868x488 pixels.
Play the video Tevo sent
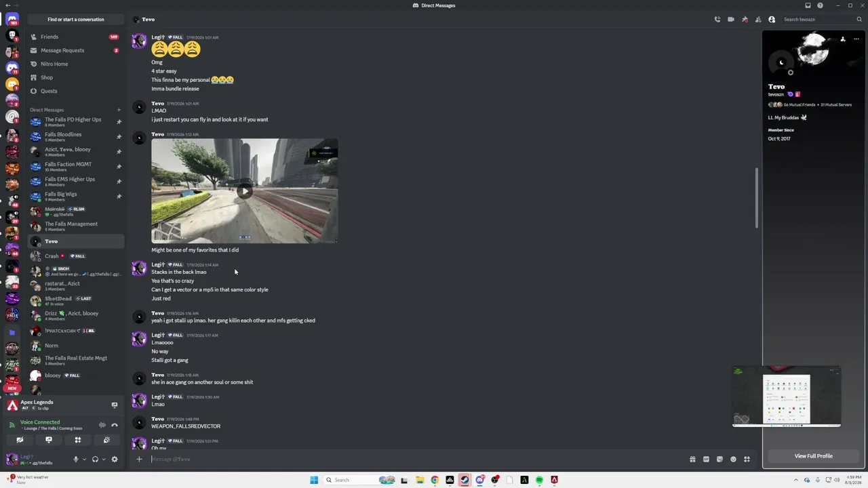pos(244,191)
